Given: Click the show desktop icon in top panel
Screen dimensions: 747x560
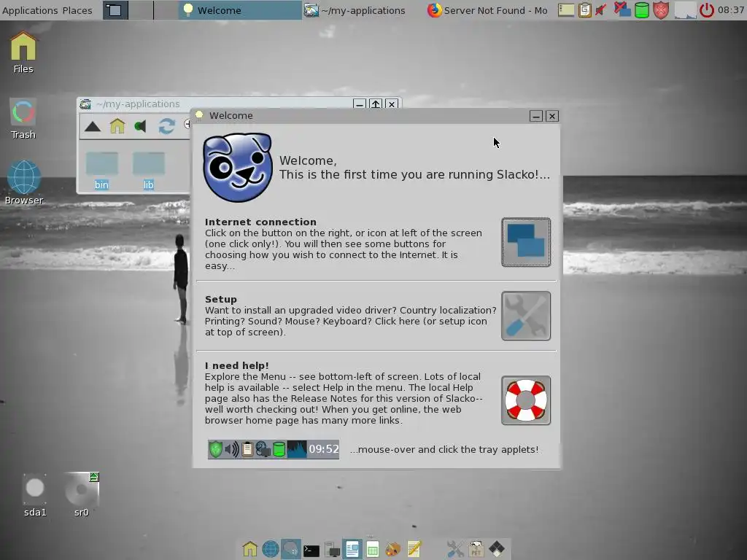Looking at the screenshot, I should click(115, 10).
